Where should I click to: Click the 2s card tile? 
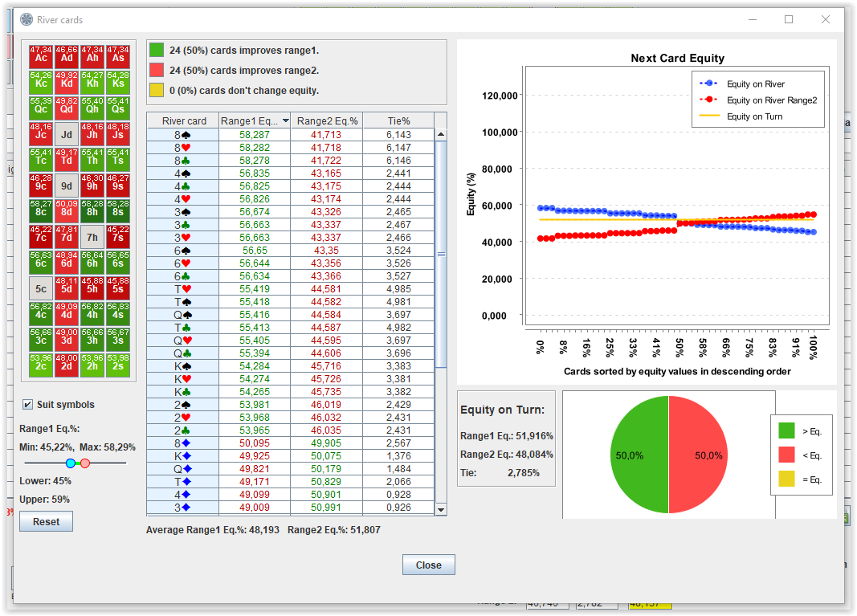pos(118,365)
